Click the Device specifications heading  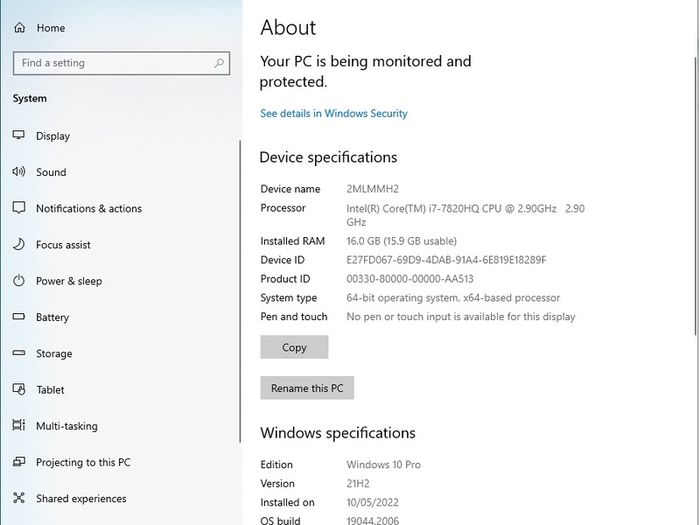(x=328, y=158)
